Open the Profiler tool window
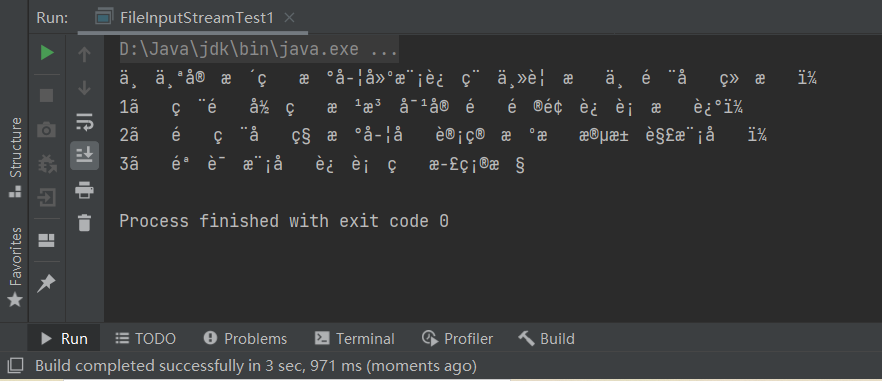This screenshot has width=882, height=381. [x=457, y=339]
